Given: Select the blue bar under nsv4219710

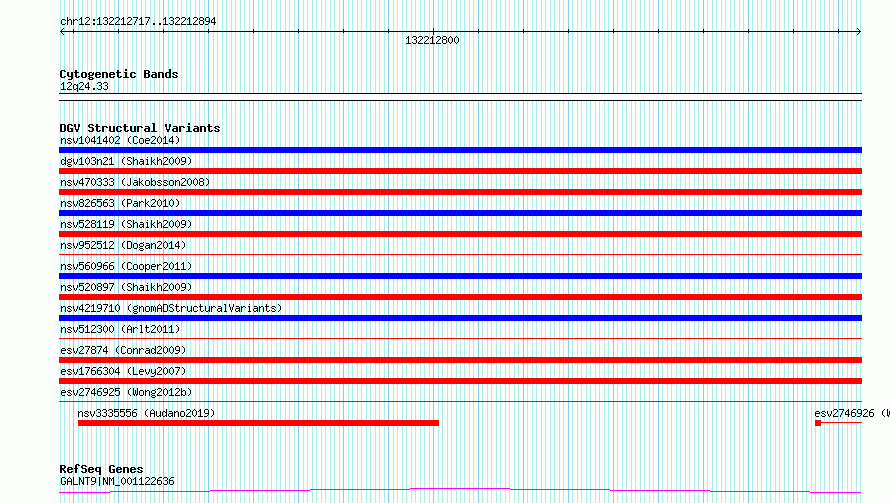Looking at the screenshot, I should coord(460,318).
